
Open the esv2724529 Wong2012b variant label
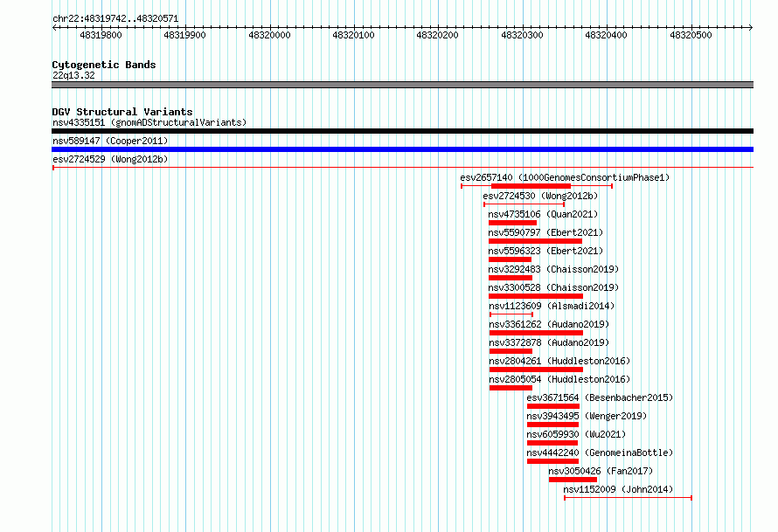pos(110,159)
